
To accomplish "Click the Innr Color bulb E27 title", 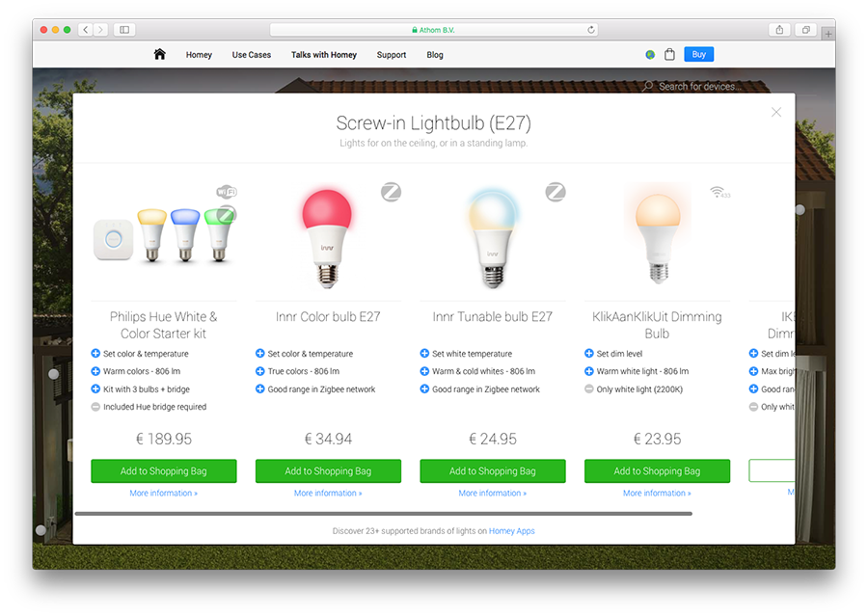I will [x=328, y=316].
